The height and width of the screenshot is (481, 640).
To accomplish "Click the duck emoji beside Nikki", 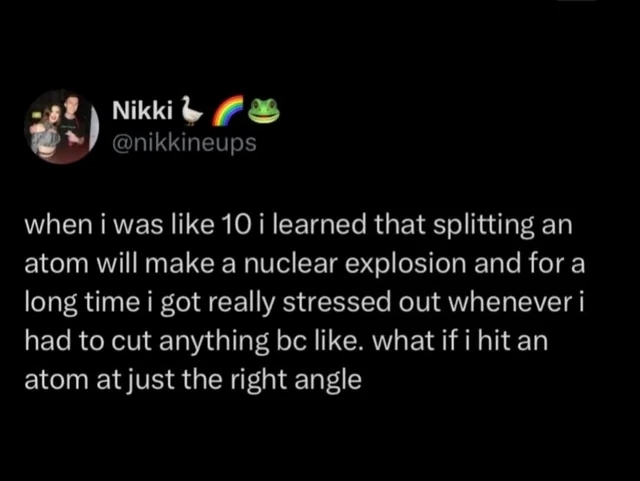I will (x=191, y=110).
